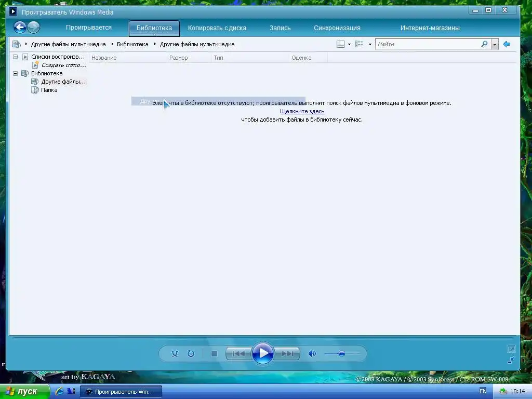This screenshot has height=399, width=532.
Task: Stop playback
Action: (214, 353)
